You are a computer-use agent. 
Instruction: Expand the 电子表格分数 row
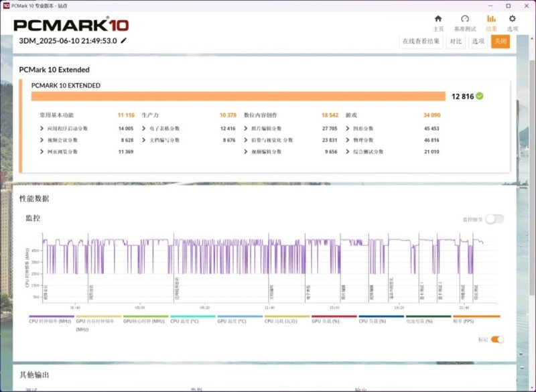pos(144,128)
